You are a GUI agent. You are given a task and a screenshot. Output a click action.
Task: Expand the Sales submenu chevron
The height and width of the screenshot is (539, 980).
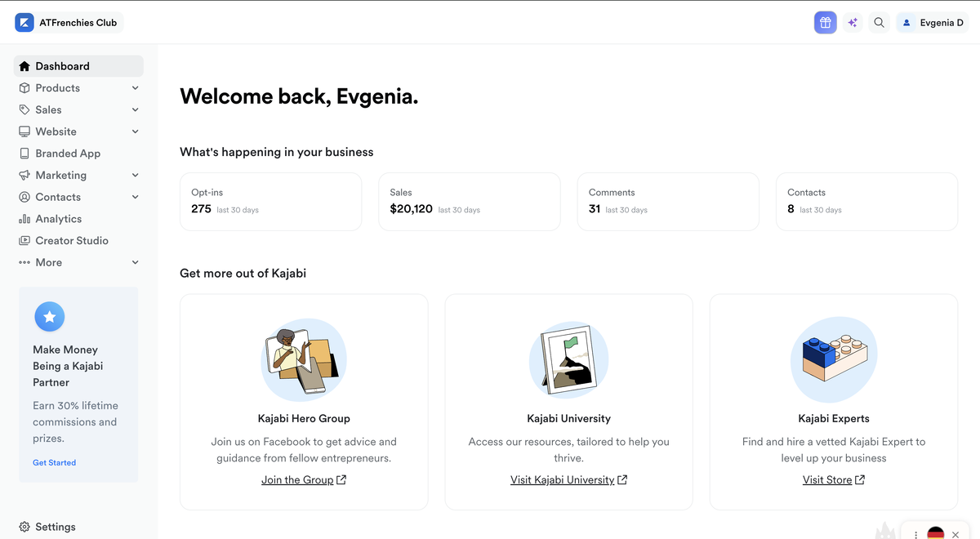tap(136, 109)
